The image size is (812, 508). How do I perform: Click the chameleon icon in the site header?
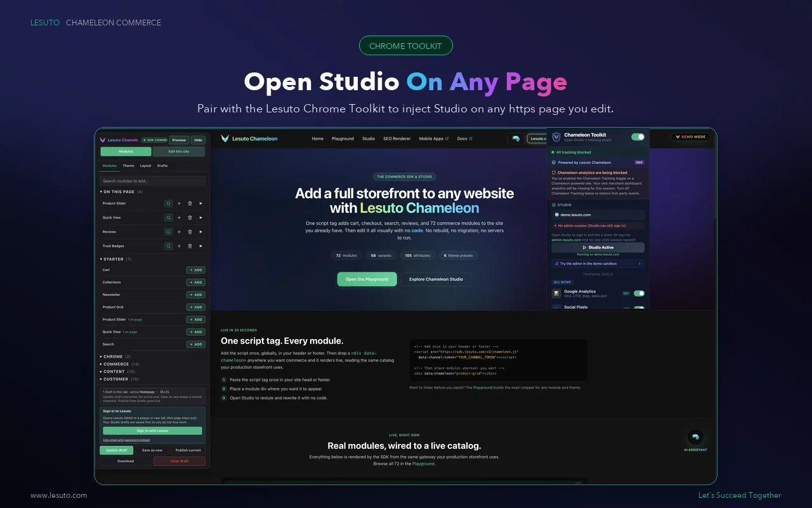[516, 138]
